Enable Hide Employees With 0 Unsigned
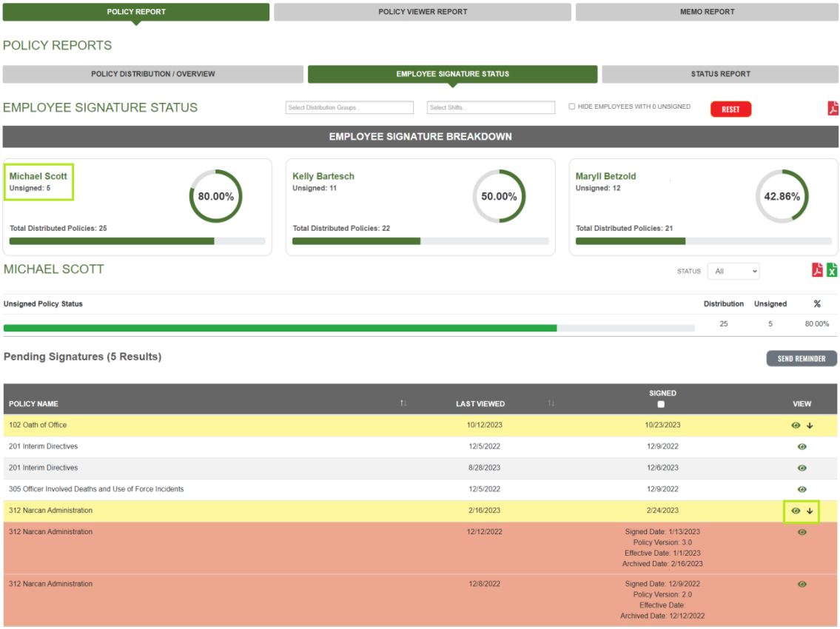 [x=572, y=106]
